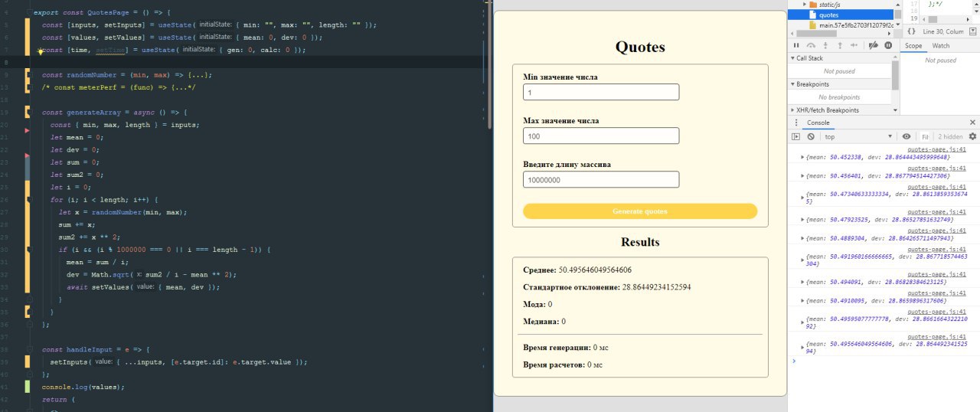980x412 pixels.
Task: Select the Console tab in the drawer
Action: 818,123
